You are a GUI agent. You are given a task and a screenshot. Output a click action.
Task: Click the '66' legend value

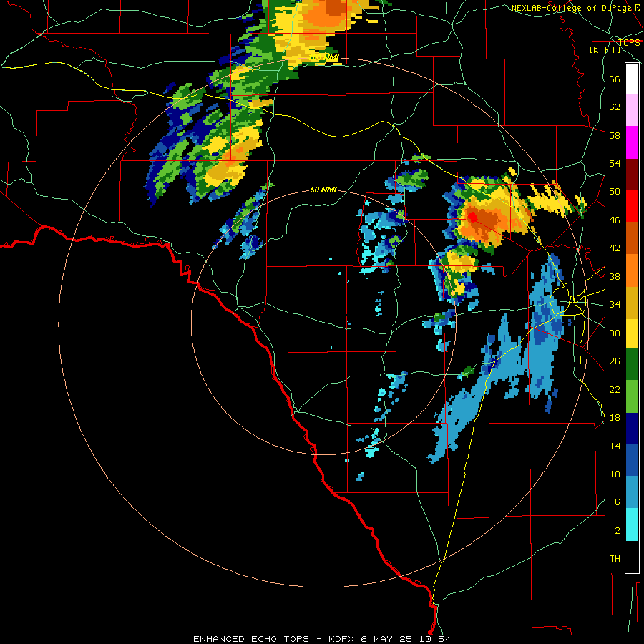click(x=615, y=79)
